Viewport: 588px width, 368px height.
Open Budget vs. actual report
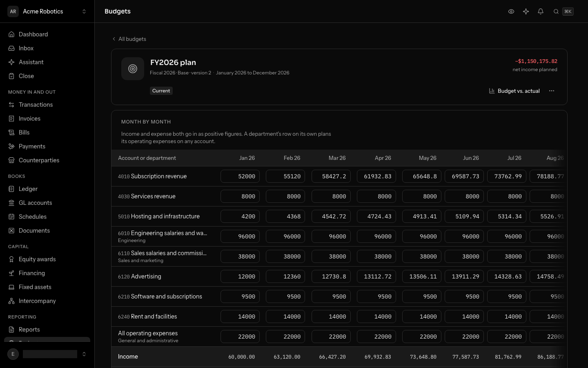tap(514, 91)
